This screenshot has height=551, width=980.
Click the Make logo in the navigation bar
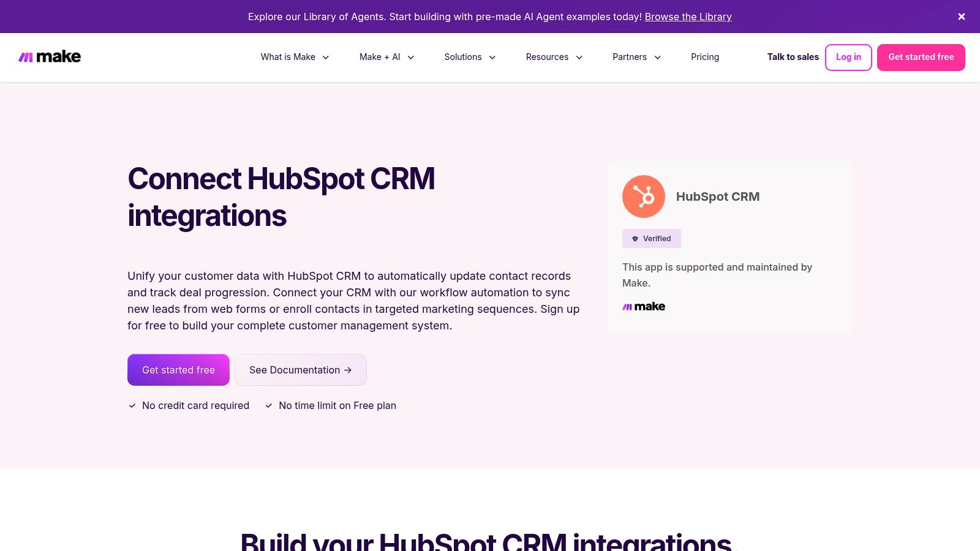click(x=50, y=56)
